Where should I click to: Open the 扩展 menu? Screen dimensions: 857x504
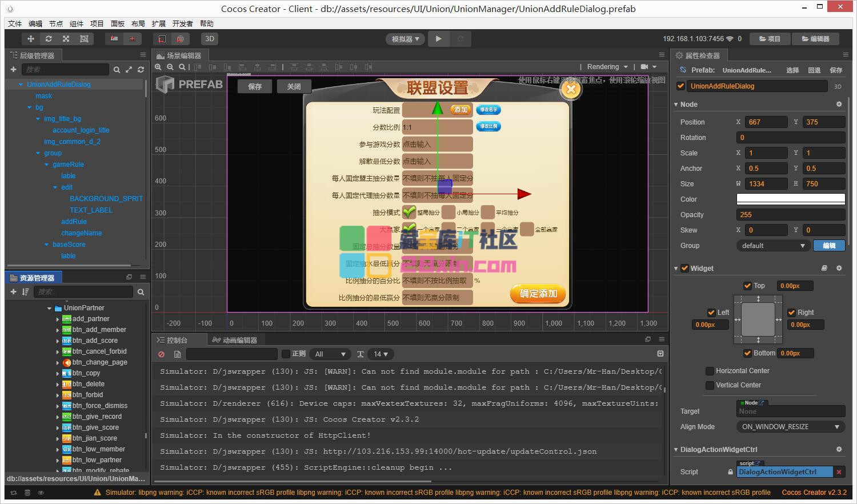pos(158,23)
